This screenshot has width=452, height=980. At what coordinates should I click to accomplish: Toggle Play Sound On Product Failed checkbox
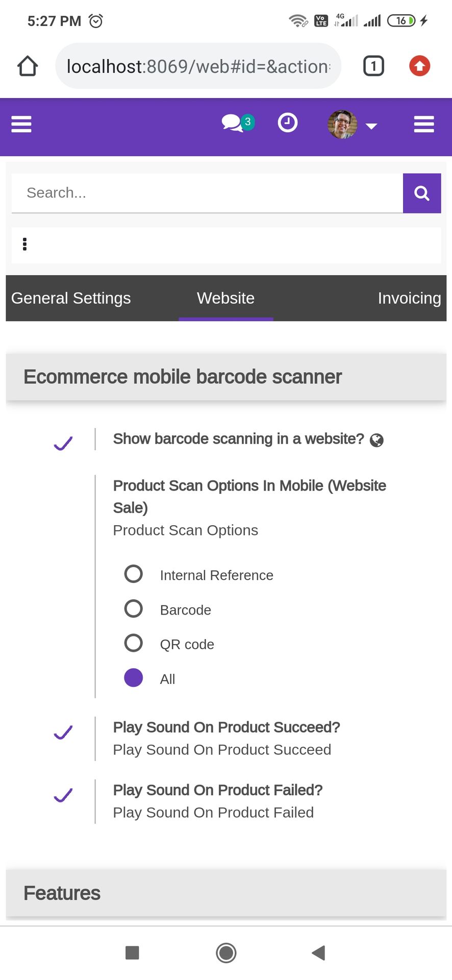[63, 795]
